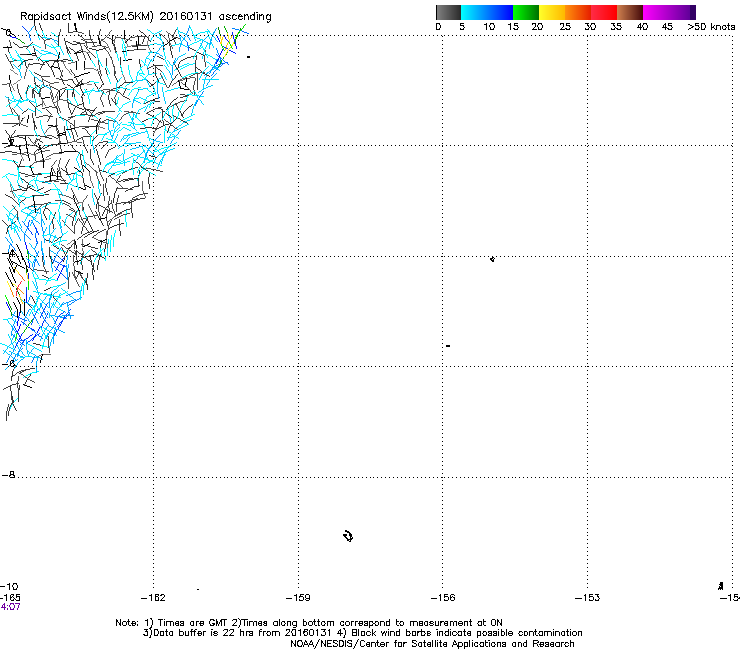The width and height of the screenshot is (740, 650).
Task: Click the '15' color scale label
Action: [513, 27]
